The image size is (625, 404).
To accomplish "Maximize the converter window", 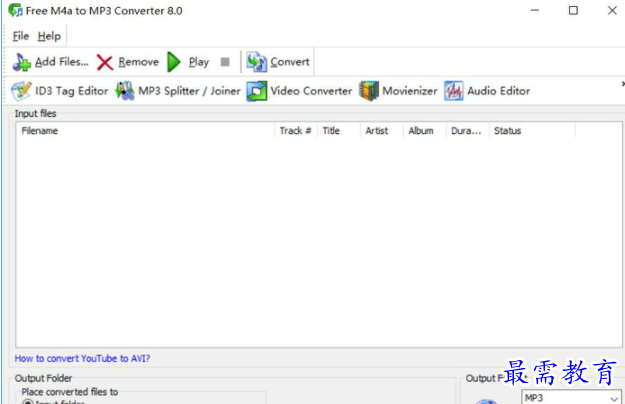I will (x=573, y=11).
